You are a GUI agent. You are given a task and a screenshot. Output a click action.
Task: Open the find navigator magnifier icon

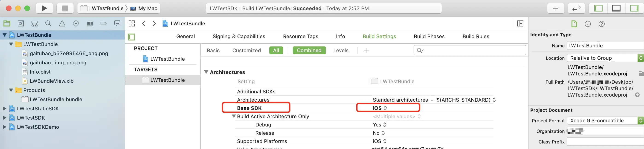48,23
